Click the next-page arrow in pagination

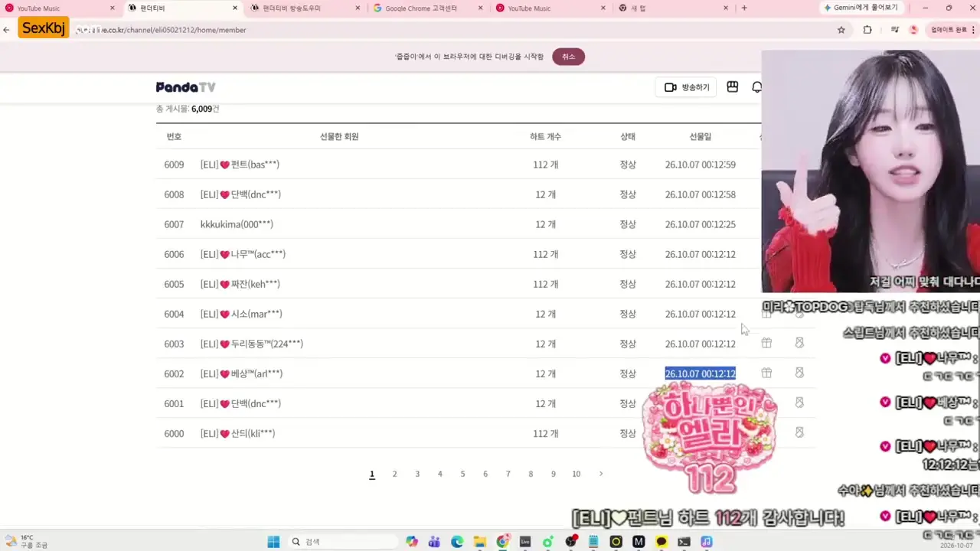point(601,474)
